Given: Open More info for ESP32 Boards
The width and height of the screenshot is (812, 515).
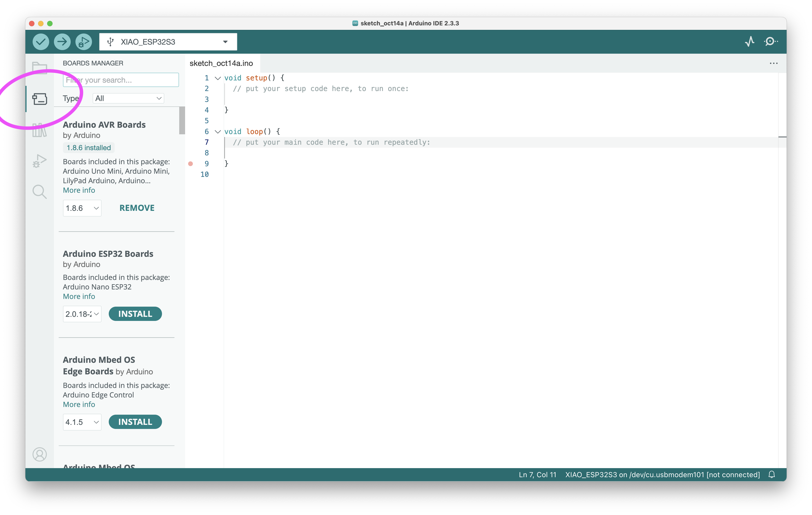Looking at the screenshot, I should point(79,297).
